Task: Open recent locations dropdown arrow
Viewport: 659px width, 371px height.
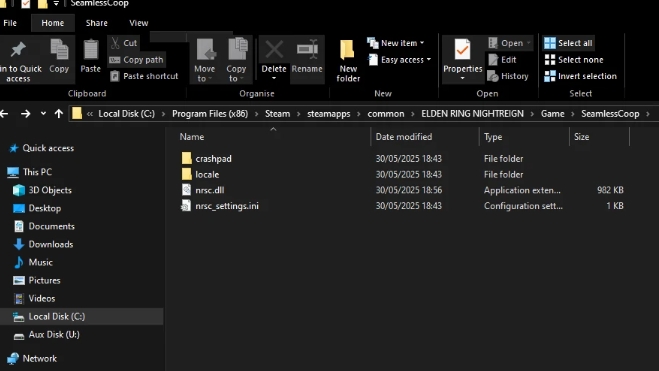Action: 43,113
